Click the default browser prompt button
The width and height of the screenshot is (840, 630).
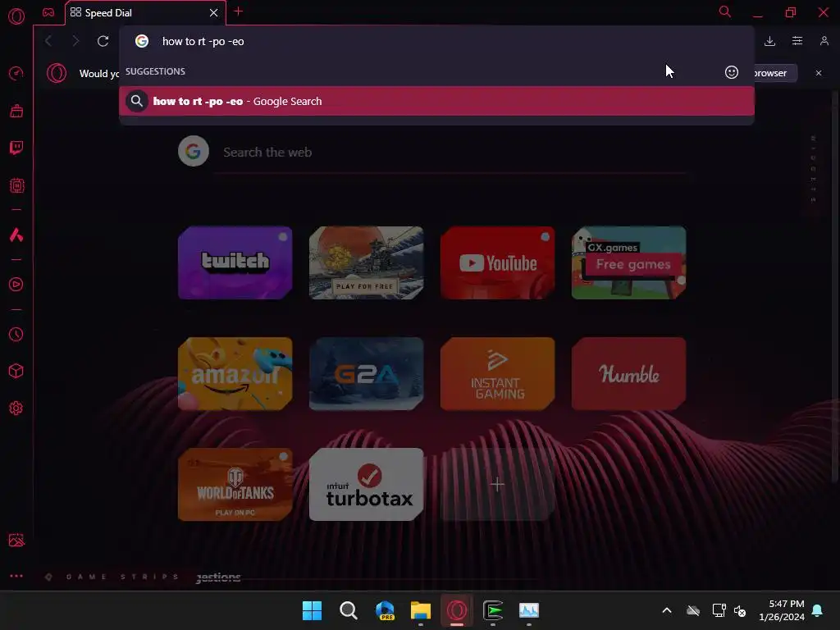click(x=775, y=73)
